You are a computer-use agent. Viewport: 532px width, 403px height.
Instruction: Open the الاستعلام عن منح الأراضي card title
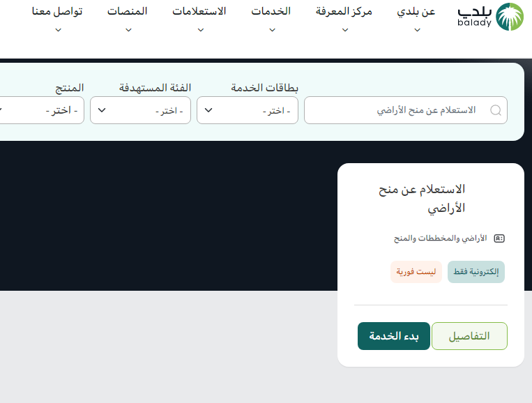pyautogui.click(x=421, y=199)
